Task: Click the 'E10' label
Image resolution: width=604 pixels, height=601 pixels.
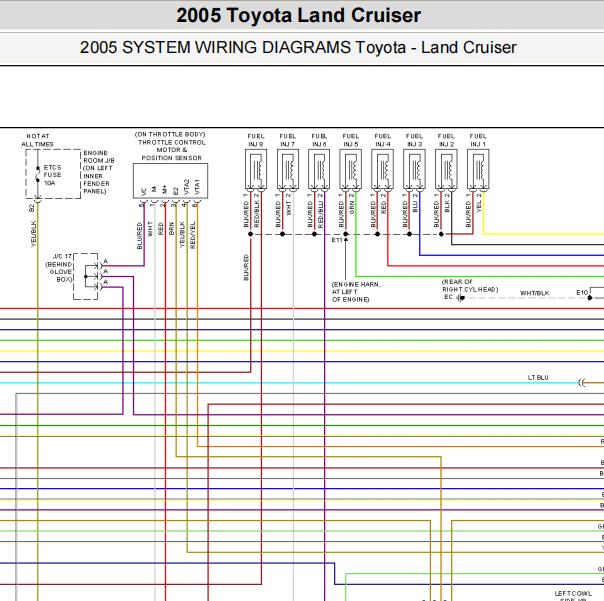Action: click(x=581, y=292)
